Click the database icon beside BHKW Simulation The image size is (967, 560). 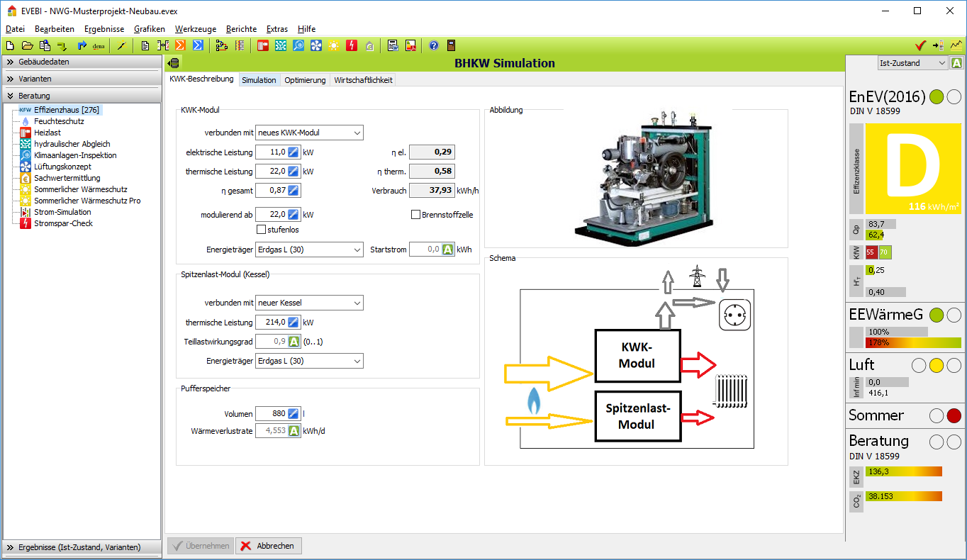point(174,63)
